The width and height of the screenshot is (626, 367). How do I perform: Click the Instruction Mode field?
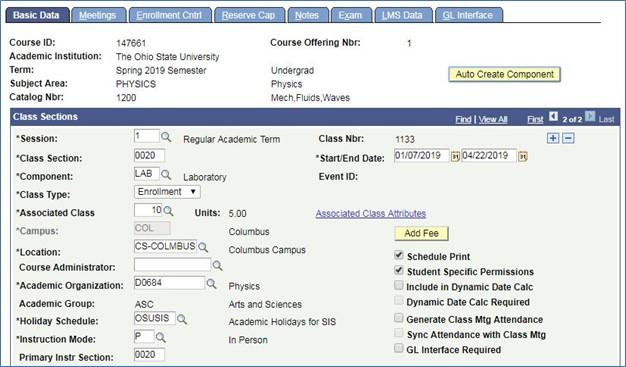point(144,336)
